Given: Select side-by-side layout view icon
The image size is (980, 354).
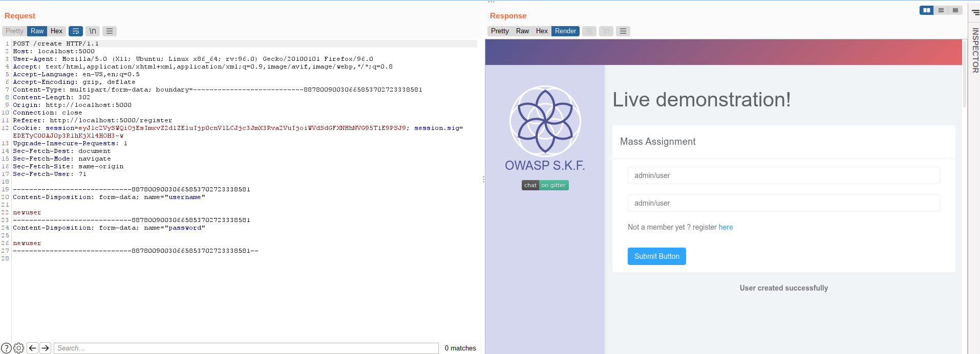Looking at the screenshot, I should [x=927, y=10].
